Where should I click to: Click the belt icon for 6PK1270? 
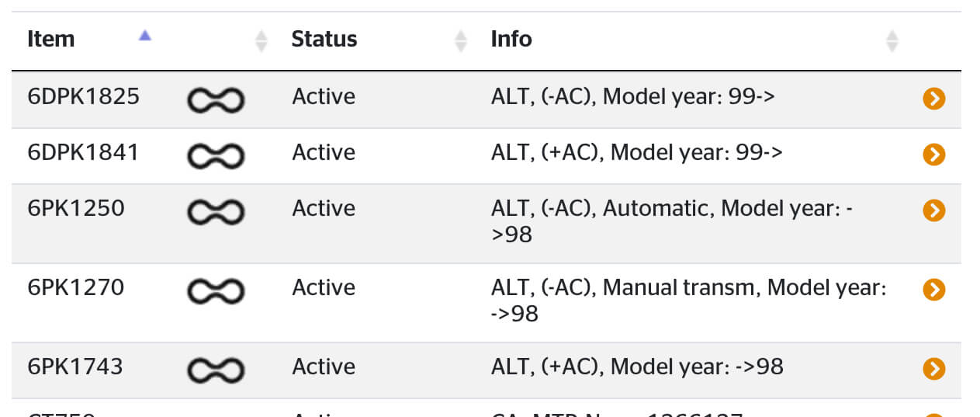coord(216,291)
